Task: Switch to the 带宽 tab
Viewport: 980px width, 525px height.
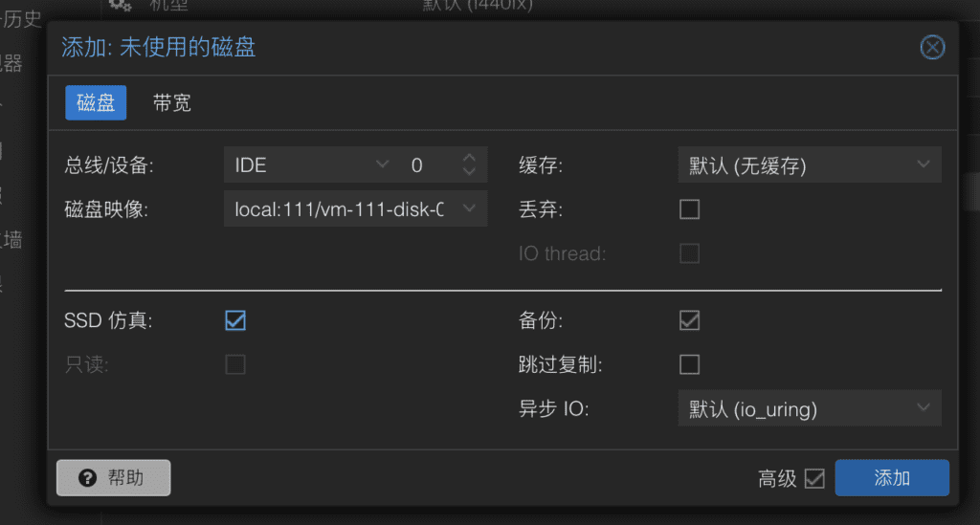Action: [x=172, y=103]
